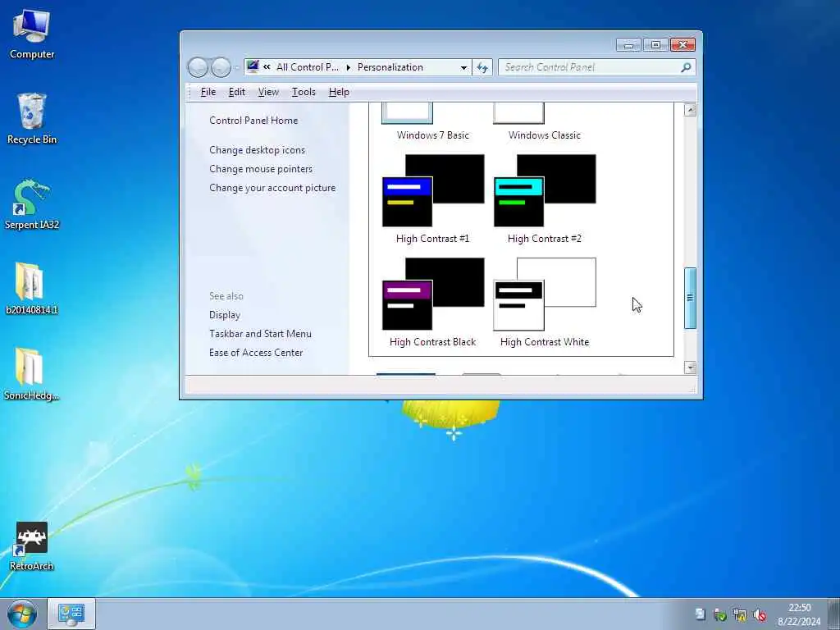Select the High Contrast Black theme
Screen dimensions: 840x630
tap(433, 303)
